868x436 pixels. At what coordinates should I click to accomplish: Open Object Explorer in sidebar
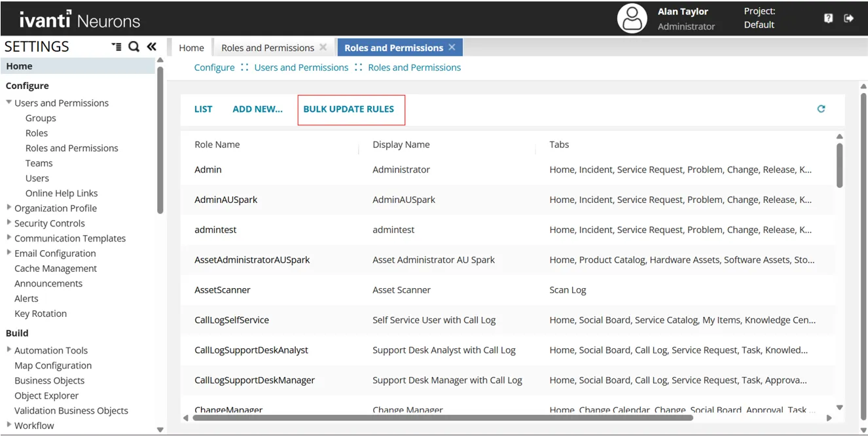[46, 395]
